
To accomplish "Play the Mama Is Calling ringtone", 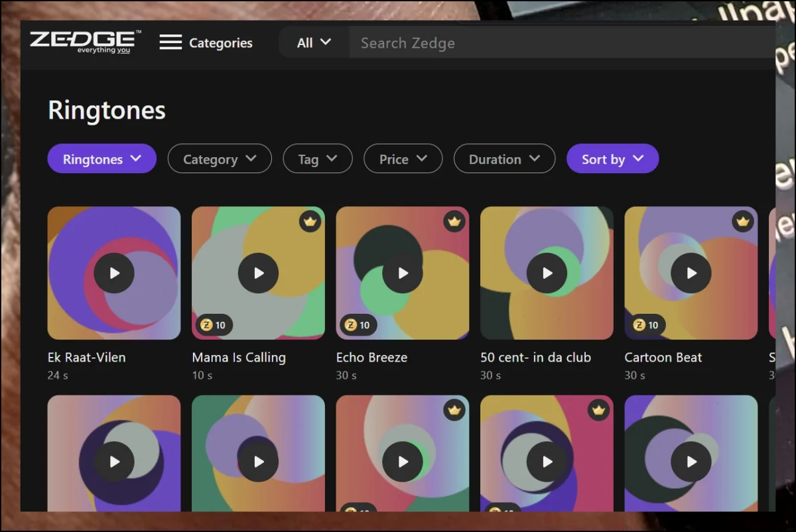I will pyautogui.click(x=258, y=273).
